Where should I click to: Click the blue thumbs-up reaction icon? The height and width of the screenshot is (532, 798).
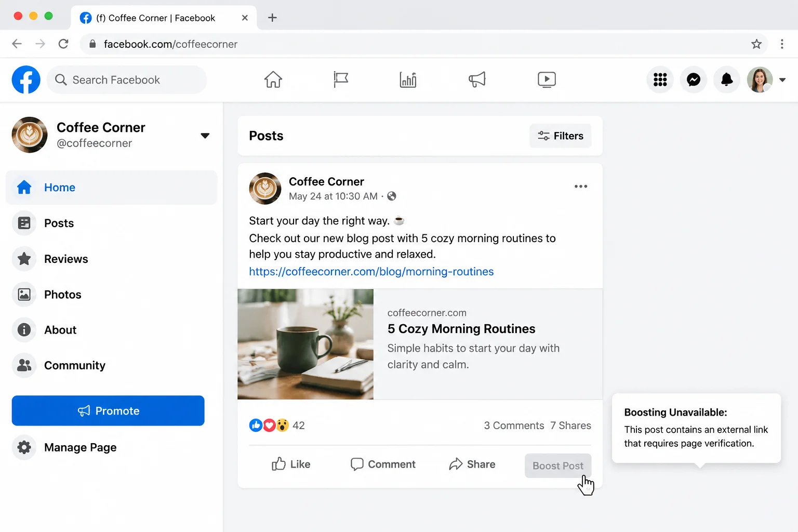click(x=256, y=425)
